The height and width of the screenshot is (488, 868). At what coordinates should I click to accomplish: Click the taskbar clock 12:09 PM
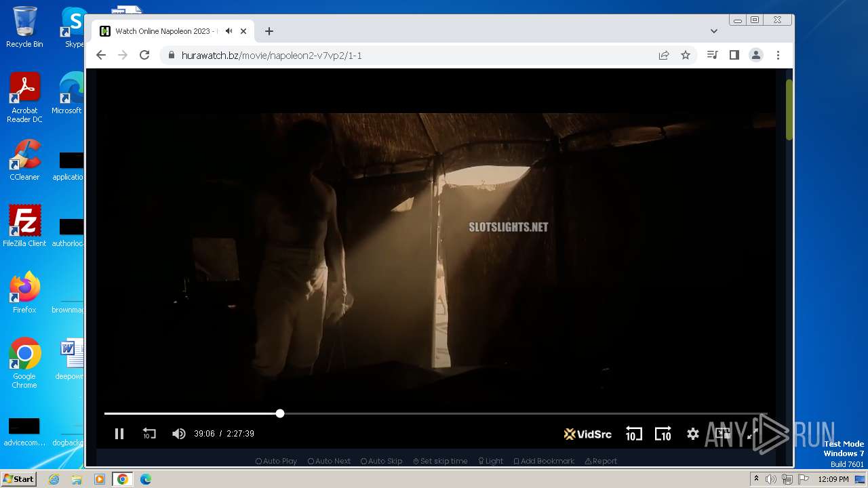click(x=833, y=479)
